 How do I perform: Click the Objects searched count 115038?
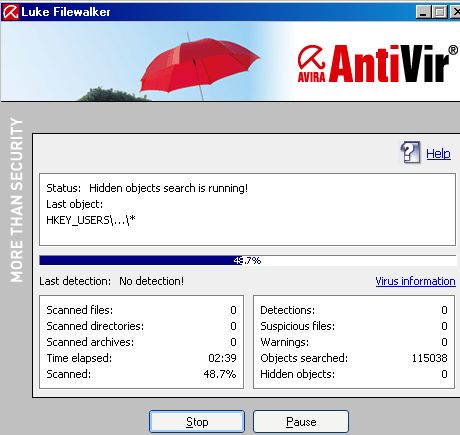[x=429, y=358]
